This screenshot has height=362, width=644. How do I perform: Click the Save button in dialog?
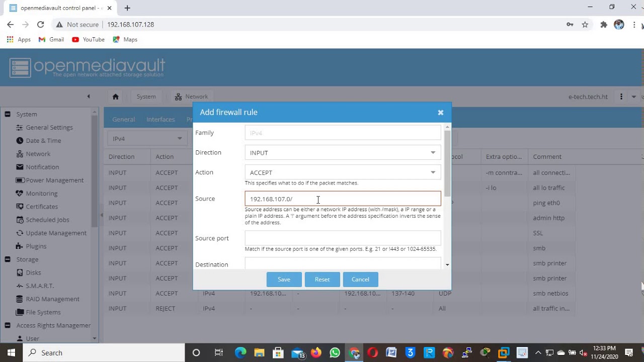click(x=284, y=280)
